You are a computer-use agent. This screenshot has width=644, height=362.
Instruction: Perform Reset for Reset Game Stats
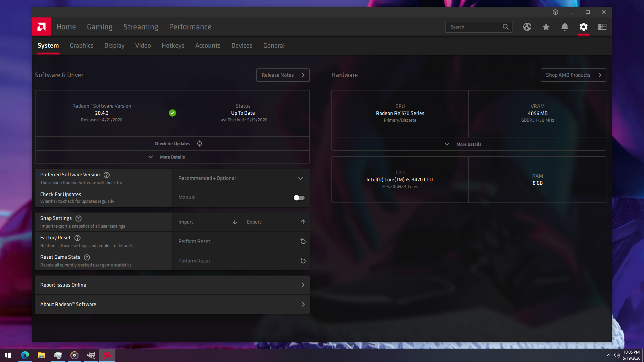(x=241, y=261)
